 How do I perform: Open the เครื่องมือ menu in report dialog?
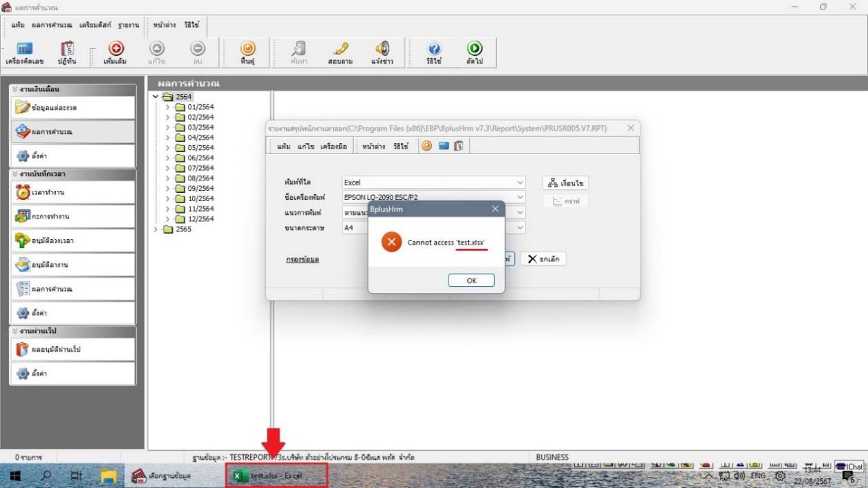click(332, 147)
